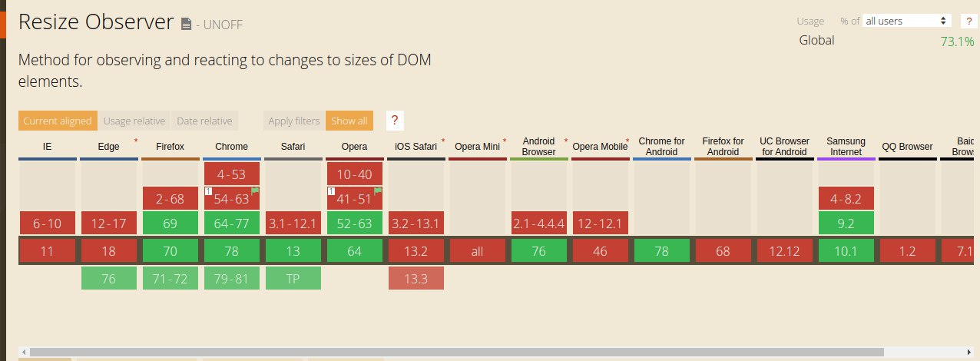Select the Edge 76 future version cell
The height and width of the screenshot is (361, 980).
(x=109, y=279)
